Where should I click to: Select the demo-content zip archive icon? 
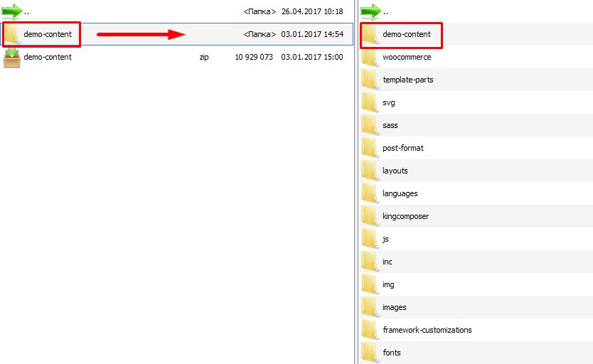tap(12, 58)
